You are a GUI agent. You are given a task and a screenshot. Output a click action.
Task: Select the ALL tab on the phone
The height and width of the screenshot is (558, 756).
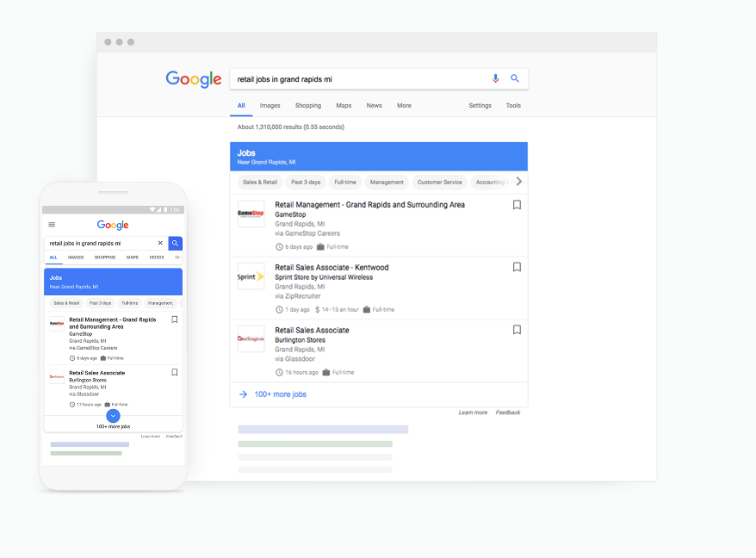pos(53,257)
